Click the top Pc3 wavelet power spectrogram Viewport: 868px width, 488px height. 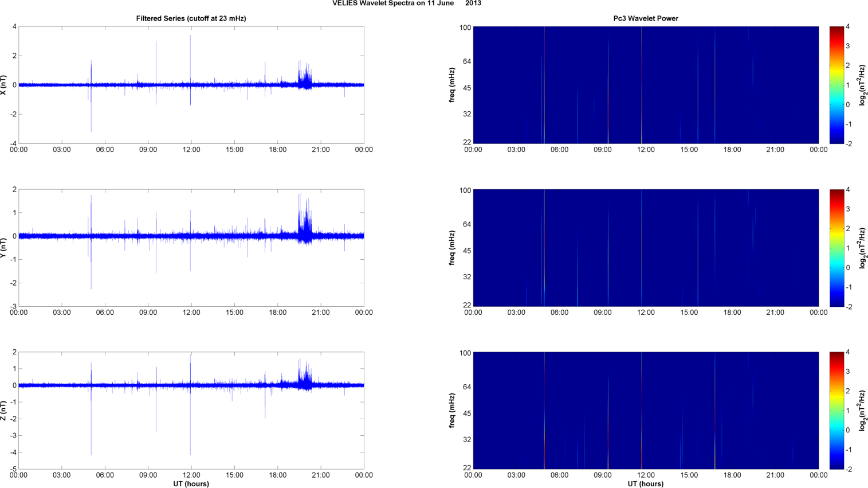tap(646, 85)
